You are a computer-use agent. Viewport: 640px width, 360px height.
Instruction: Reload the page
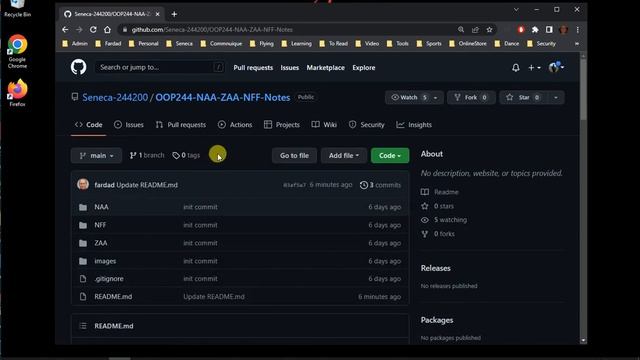(x=93, y=30)
